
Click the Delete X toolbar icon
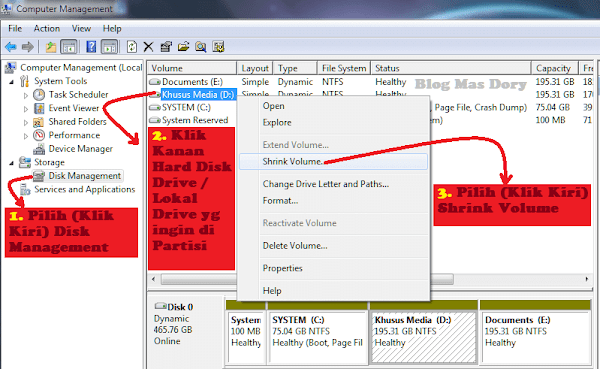[148, 47]
